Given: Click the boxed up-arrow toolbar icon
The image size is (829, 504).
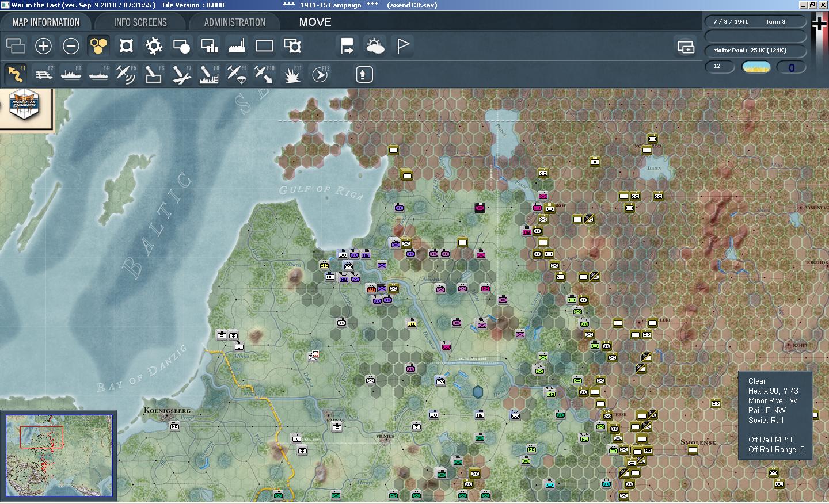Looking at the screenshot, I should coord(364,74).
